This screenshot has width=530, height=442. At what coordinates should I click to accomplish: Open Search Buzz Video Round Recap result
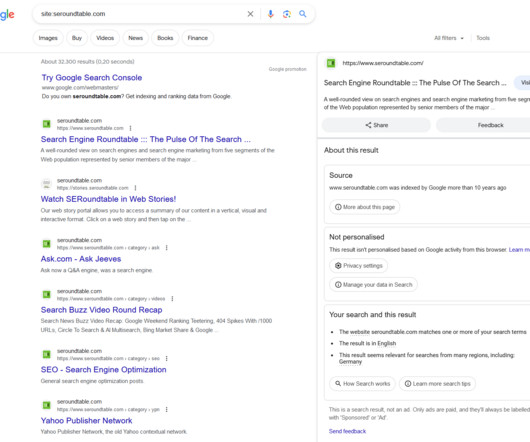click(101, 310)
